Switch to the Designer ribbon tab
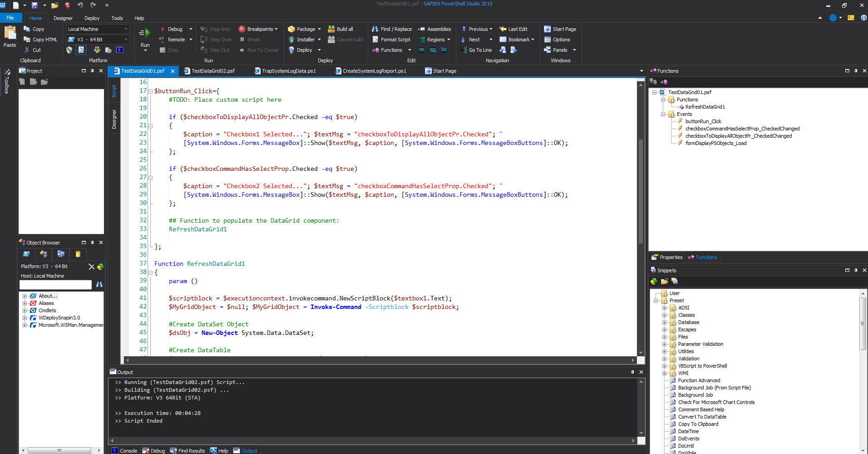 63,19
